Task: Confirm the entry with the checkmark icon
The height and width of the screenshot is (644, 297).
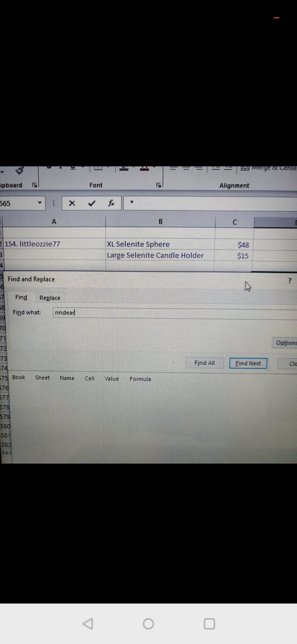Action: point(91,203)
